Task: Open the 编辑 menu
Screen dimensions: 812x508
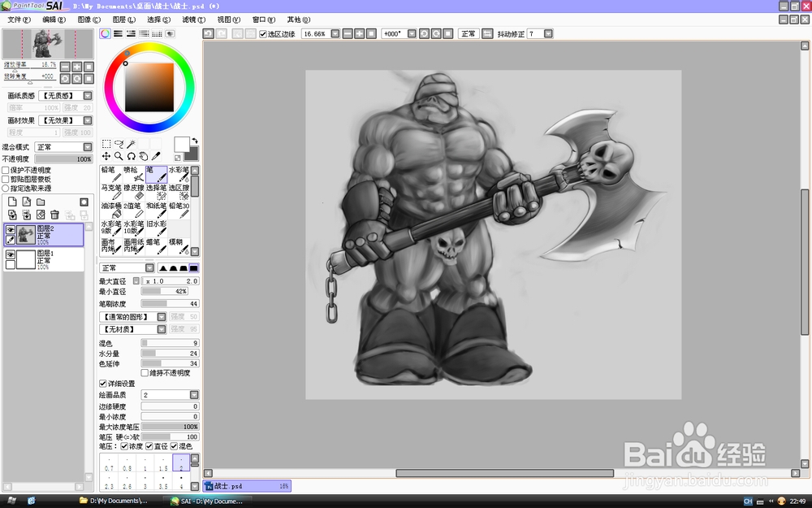Action: click(x=54, y=20)
